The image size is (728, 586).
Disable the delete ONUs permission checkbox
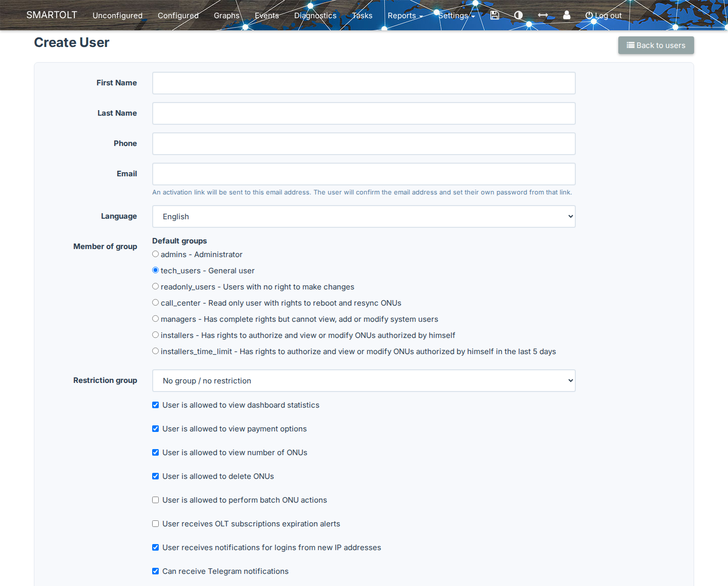[156, 476]
